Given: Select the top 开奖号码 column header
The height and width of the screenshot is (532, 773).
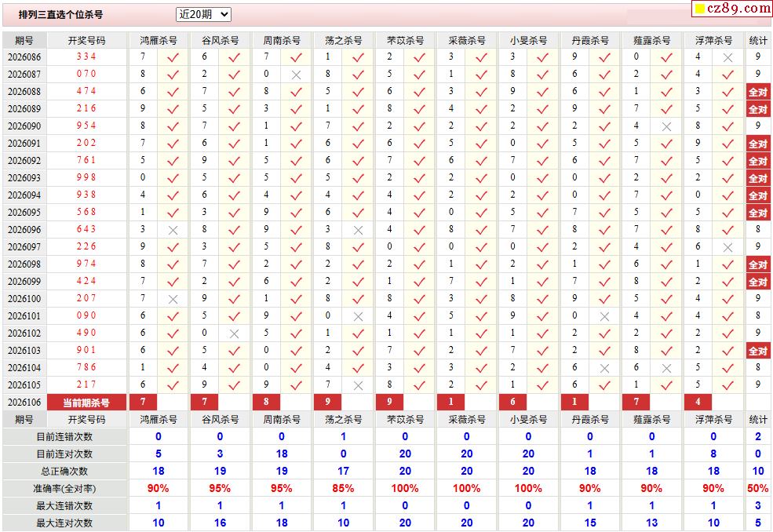Looking at the screenshot, I should pyautogui.click(x=86, y=40).
